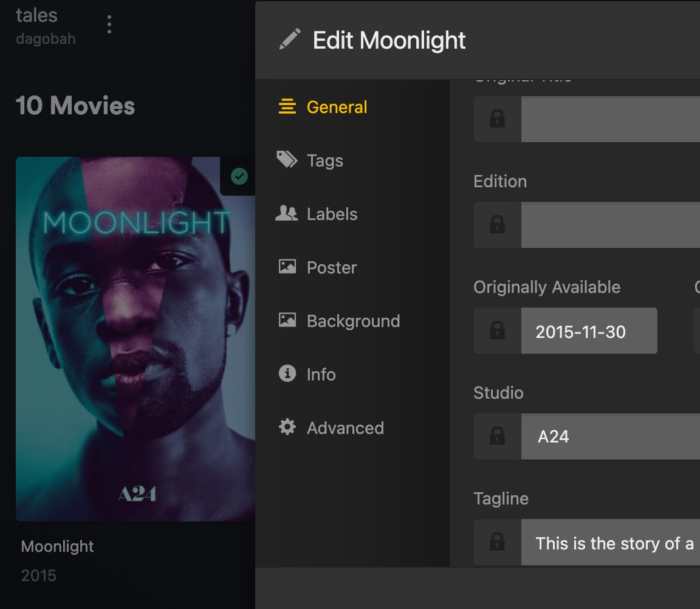700x609 pixels.
Task: Click the dagobah server name
Action: point(46,39)
